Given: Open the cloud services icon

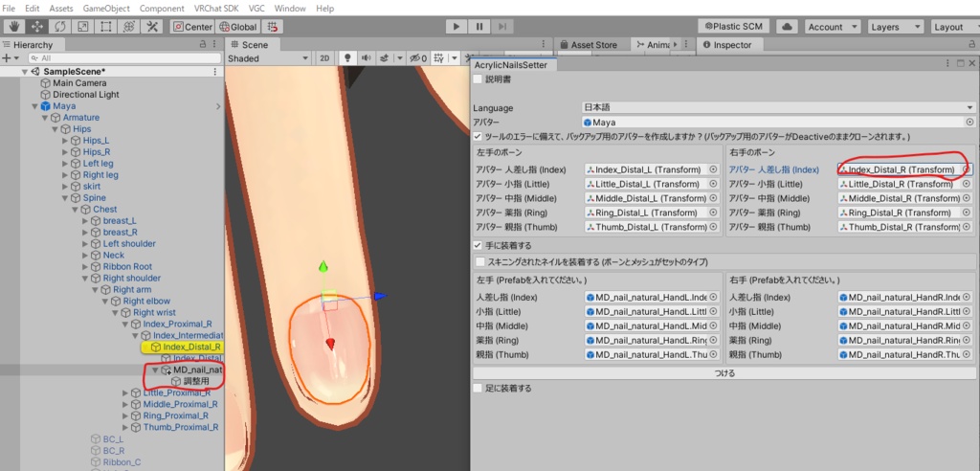Looking at the screenshot, I should 788,27.
